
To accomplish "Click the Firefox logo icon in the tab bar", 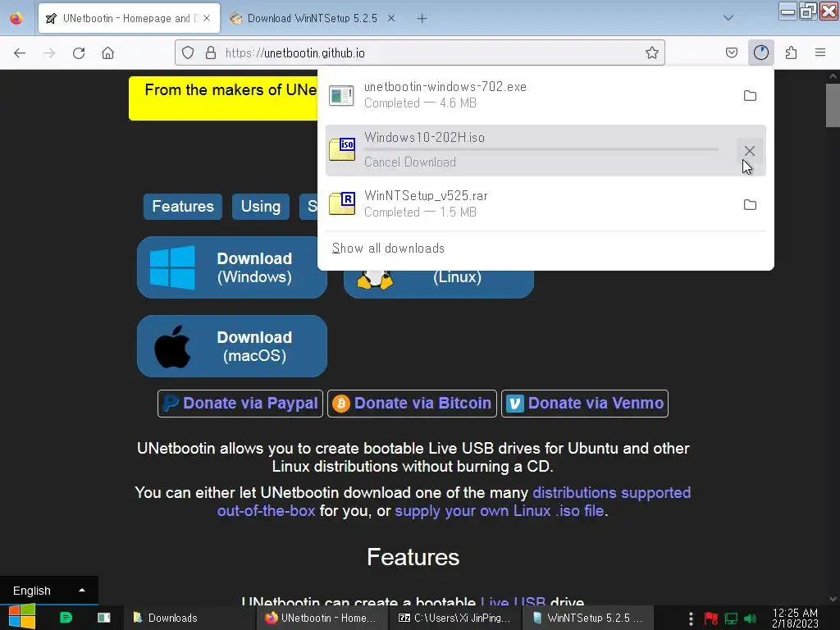I will click(x=16, y=18).
